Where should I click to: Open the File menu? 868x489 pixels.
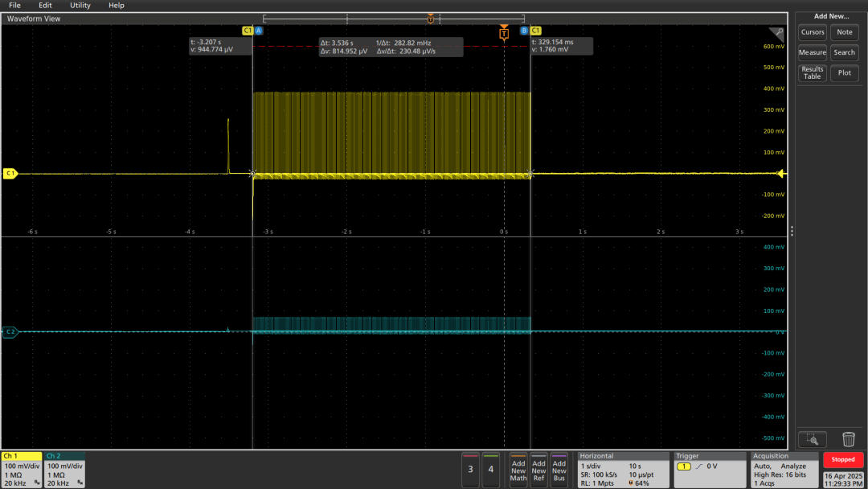coord(14,6)
